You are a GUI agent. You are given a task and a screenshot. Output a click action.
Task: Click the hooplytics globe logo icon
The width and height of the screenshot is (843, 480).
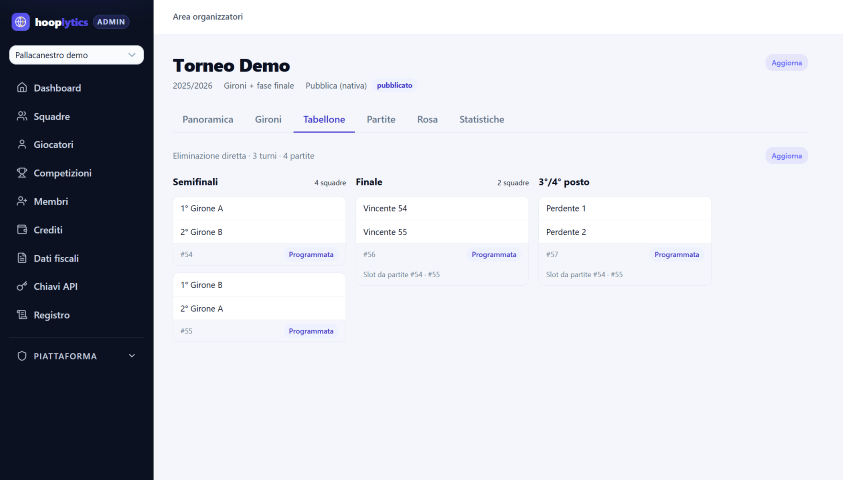[x=20, y=22]
